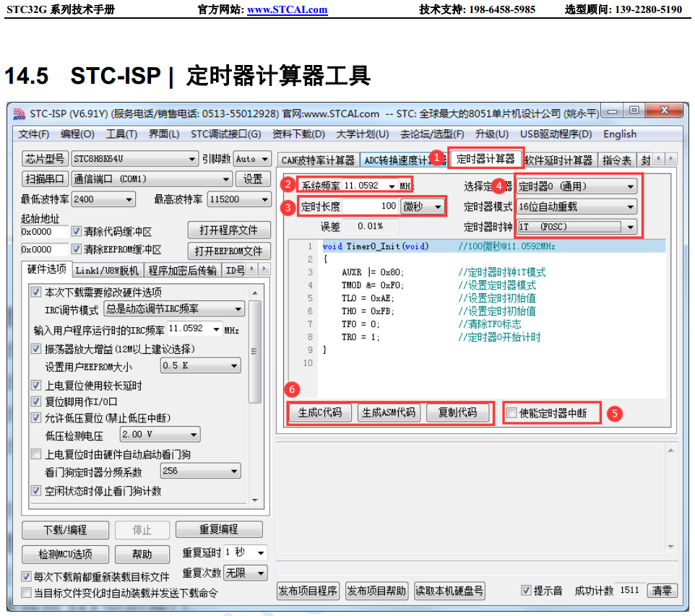The image size is (695, 616).
Task: Open the chip model STC8H8K64U dropdown
Action: tap(135, 159)
